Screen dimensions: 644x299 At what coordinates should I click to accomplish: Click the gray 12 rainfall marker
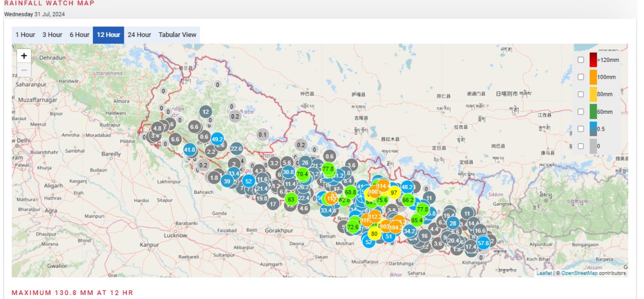tap(206, 112)
